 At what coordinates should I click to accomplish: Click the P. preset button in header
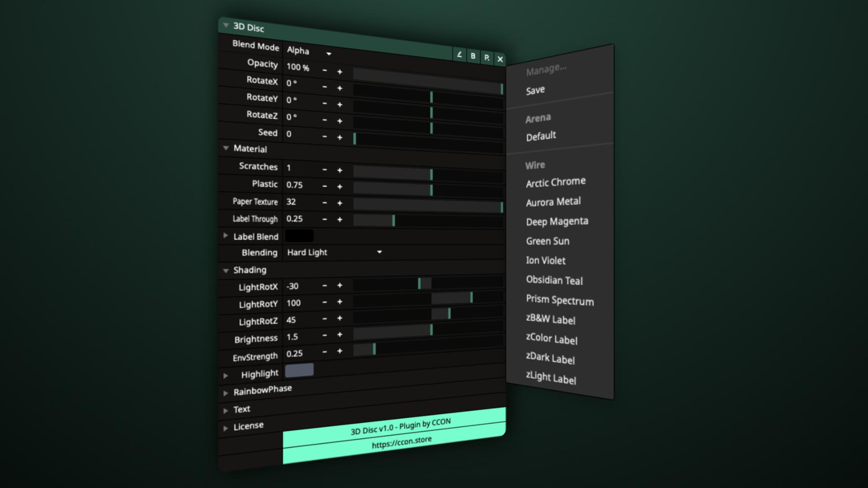pos(486,57)
